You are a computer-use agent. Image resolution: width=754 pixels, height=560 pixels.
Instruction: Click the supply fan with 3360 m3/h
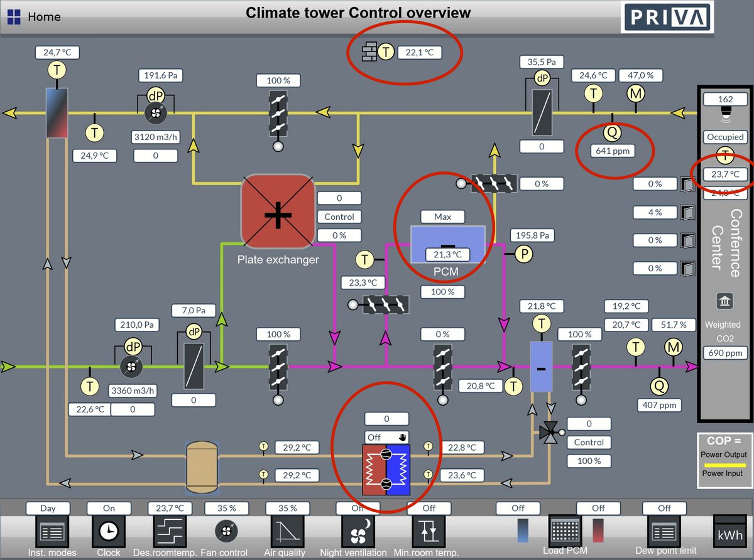[x=133, y=366]
